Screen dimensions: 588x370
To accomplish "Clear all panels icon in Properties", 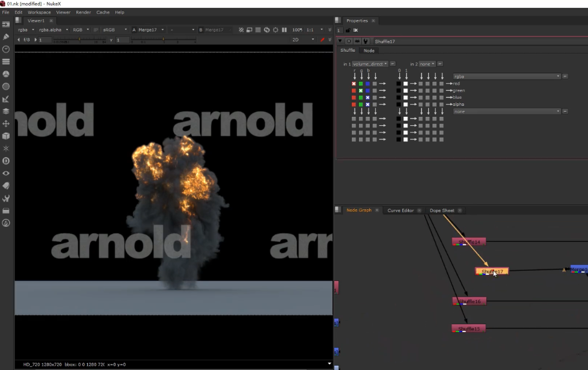I will point(355,30).
